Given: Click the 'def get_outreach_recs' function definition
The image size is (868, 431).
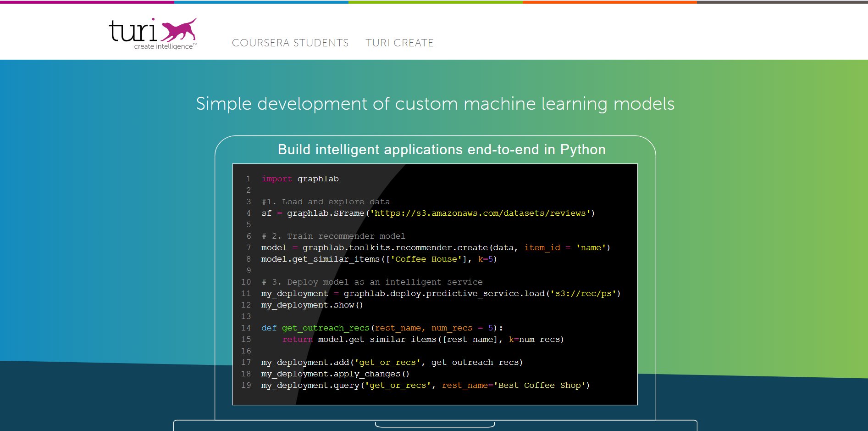Looking at the screenshot, I should click(x=382, y=328).
